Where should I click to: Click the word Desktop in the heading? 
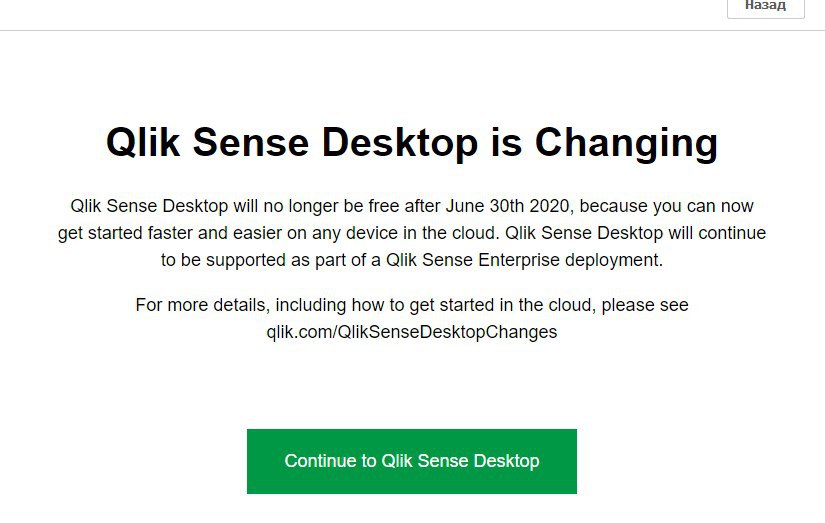coord(403,143)
